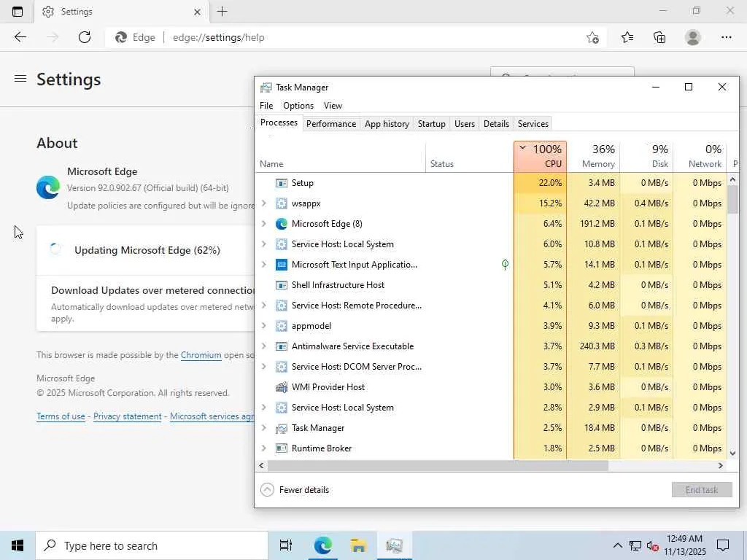Expand the Microsoft Edge (8) process group

point(264,224)
